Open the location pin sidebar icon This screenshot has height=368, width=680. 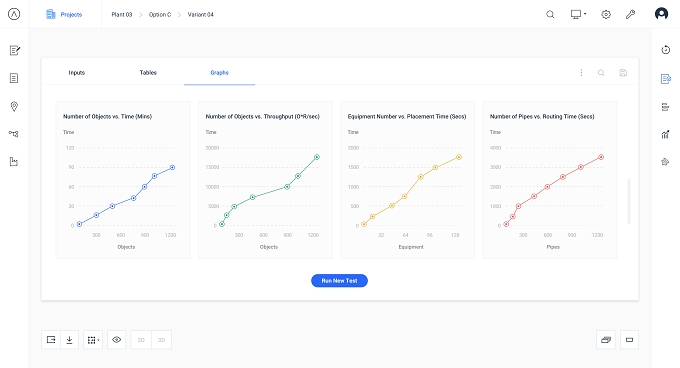point(14,106)
